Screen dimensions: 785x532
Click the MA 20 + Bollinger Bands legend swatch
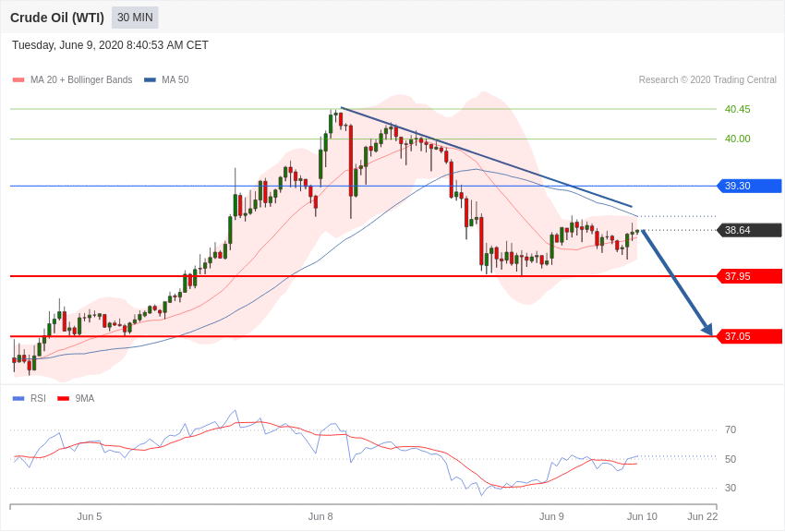click(18, 80)
